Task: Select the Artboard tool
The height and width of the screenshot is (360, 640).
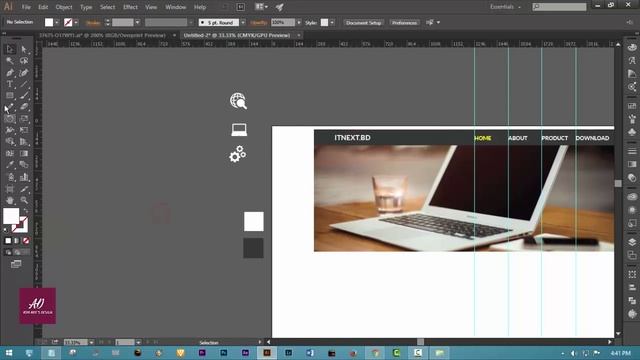Action: coord(10,189)
